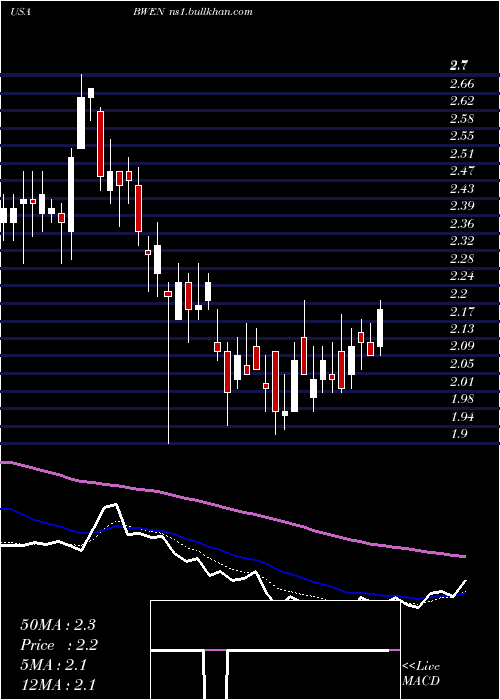Image resolution: width=500 pixels, height=700 pixels.
Task: Click the 2.55 price axis label
Action: click(x=462, y=136)
